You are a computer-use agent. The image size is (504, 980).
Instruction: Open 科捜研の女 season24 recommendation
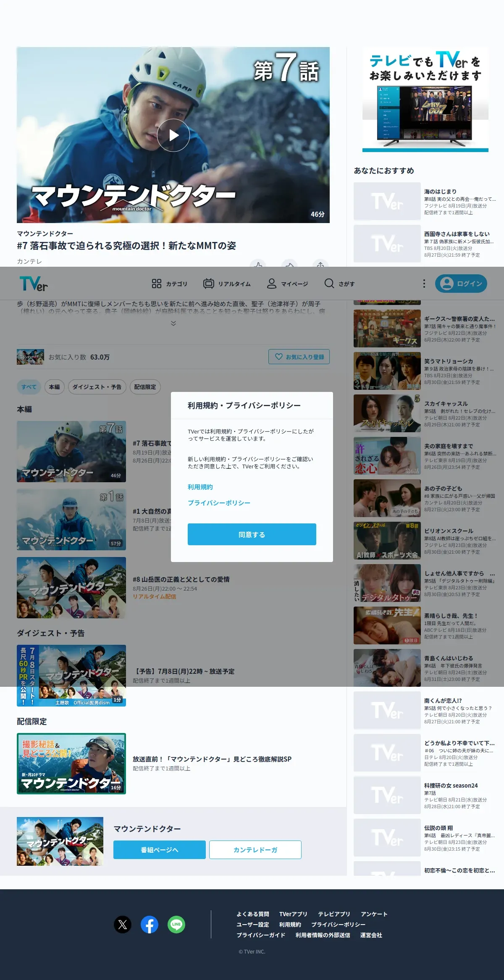(425, 795)
